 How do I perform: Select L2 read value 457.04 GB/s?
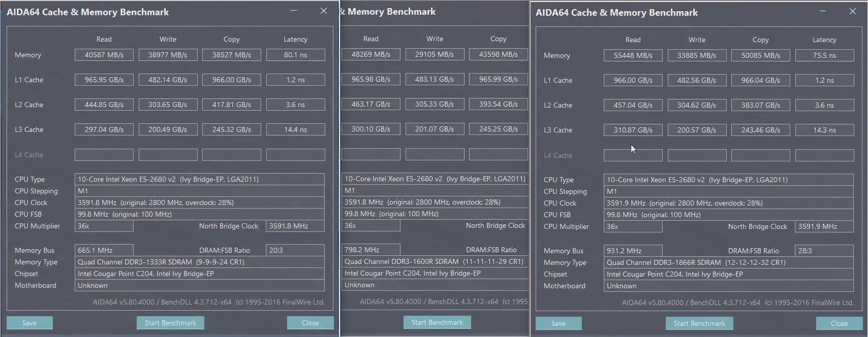[x=633, y=105]
